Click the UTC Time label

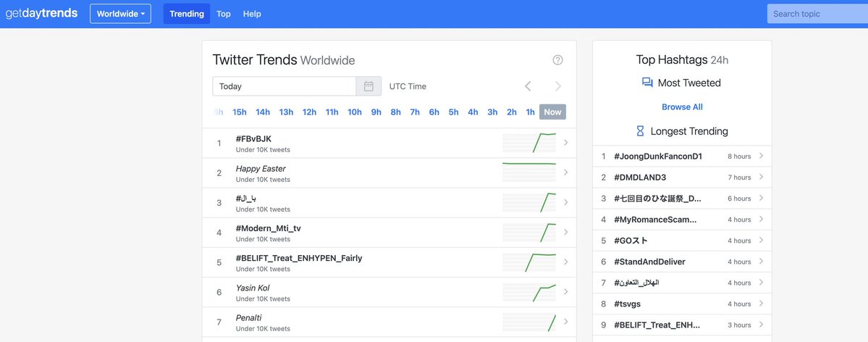click(x=408, y=86)
